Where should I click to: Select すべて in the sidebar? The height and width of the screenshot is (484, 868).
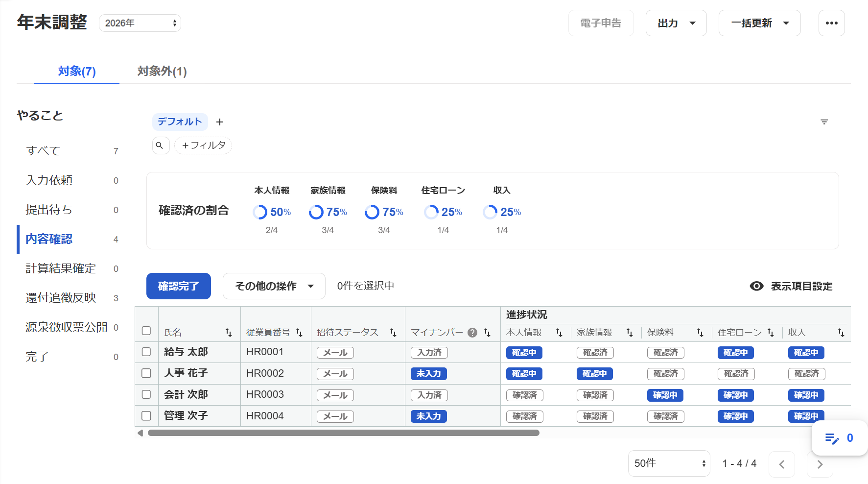tap(69, 151)
